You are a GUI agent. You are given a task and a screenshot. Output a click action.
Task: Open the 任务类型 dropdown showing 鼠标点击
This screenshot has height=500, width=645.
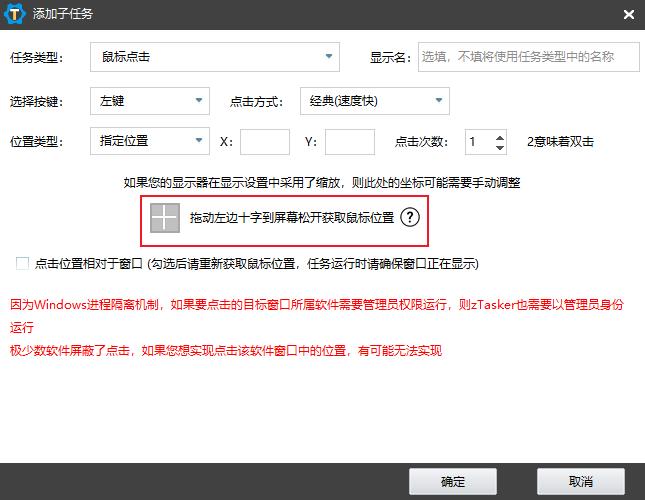point(215,57)
